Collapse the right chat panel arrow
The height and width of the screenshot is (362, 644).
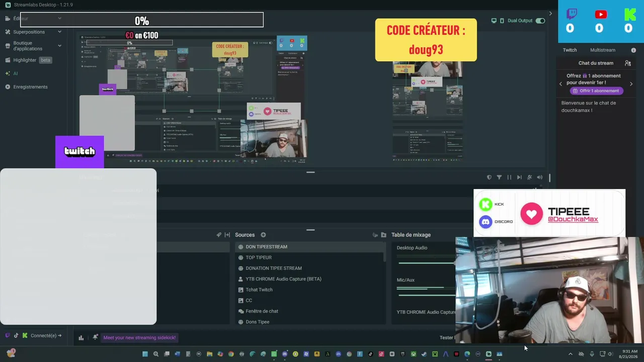(x=550, y=14)
